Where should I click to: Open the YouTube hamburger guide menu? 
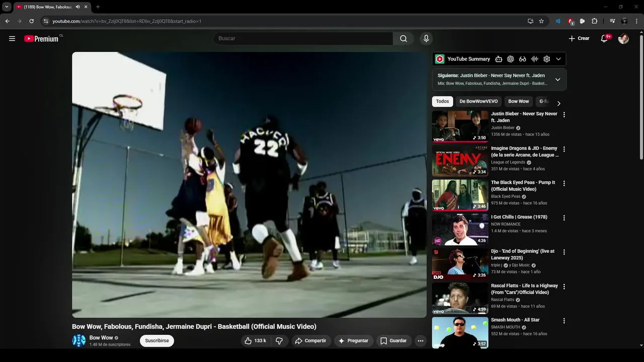(12, 39)
